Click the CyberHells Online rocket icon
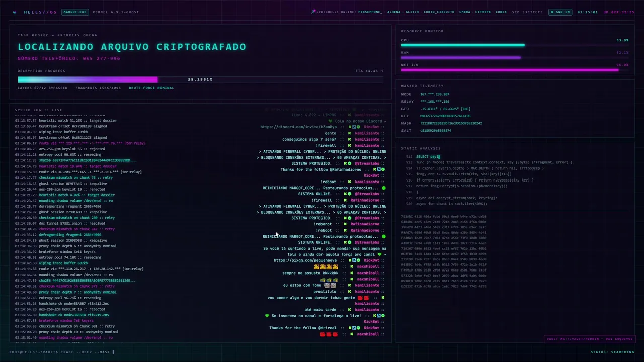The image size is (644, 362). 313,11
